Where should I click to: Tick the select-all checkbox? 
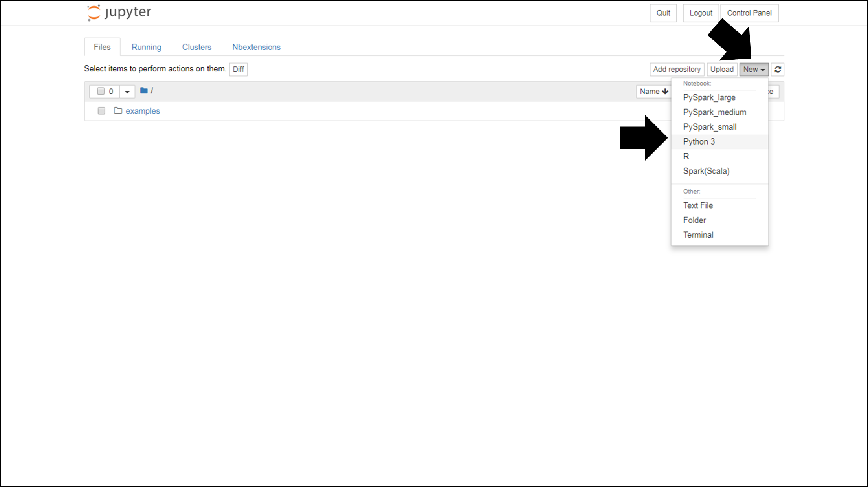point(101,91)
